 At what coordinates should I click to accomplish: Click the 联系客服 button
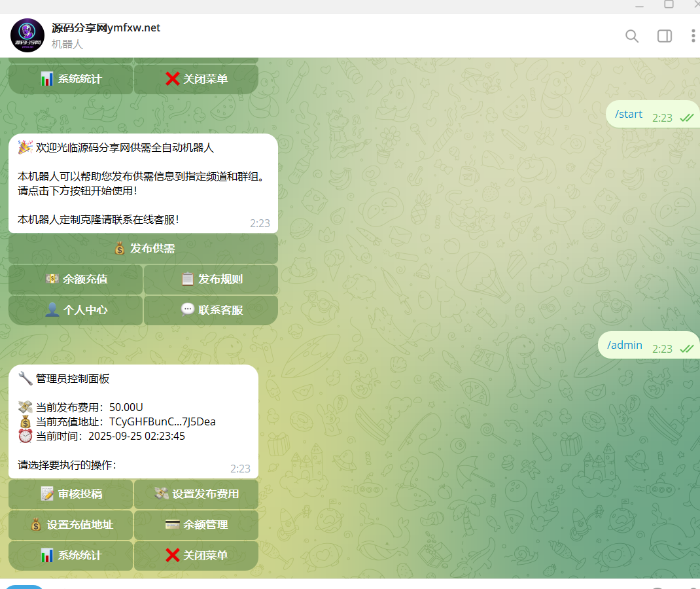(211, 310)
